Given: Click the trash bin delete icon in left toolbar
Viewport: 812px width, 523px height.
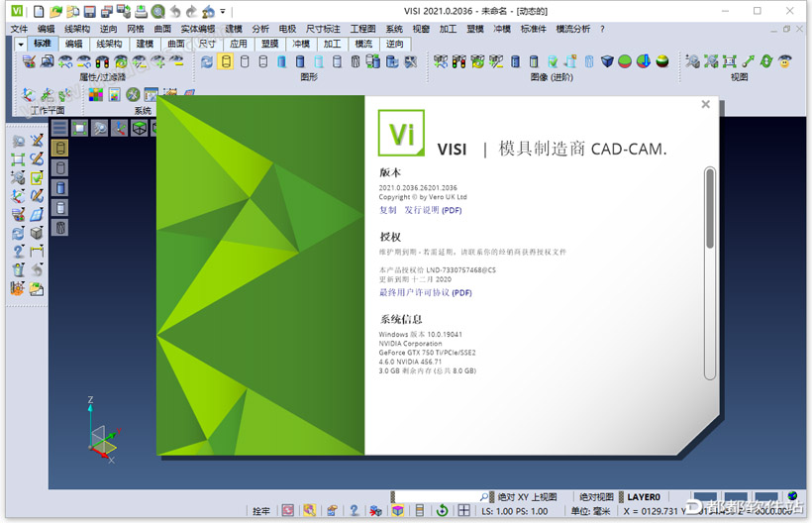Looking at the screenshot, I should (x=18, y=269).
